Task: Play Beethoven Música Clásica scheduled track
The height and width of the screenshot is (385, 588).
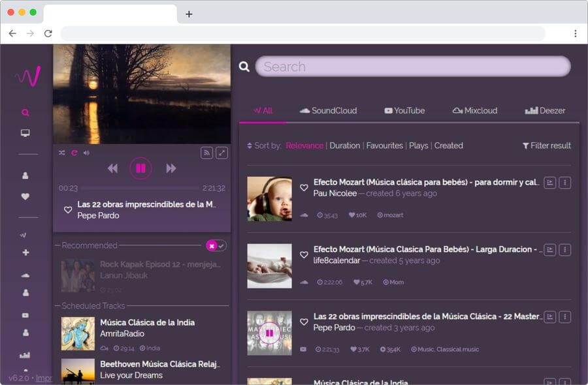Action: point(160,364)
